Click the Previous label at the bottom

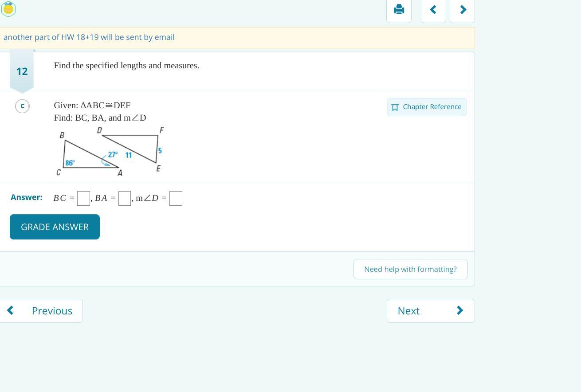tap(52, 310)
